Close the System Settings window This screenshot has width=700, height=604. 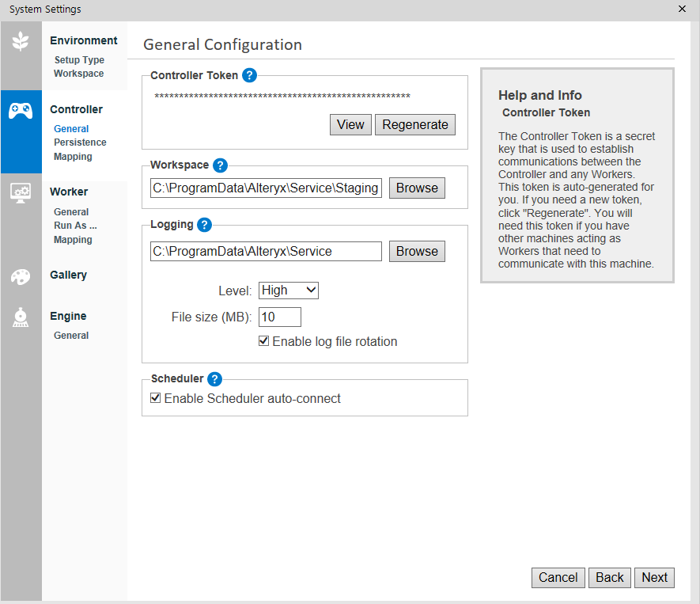(x=682, y=9)
